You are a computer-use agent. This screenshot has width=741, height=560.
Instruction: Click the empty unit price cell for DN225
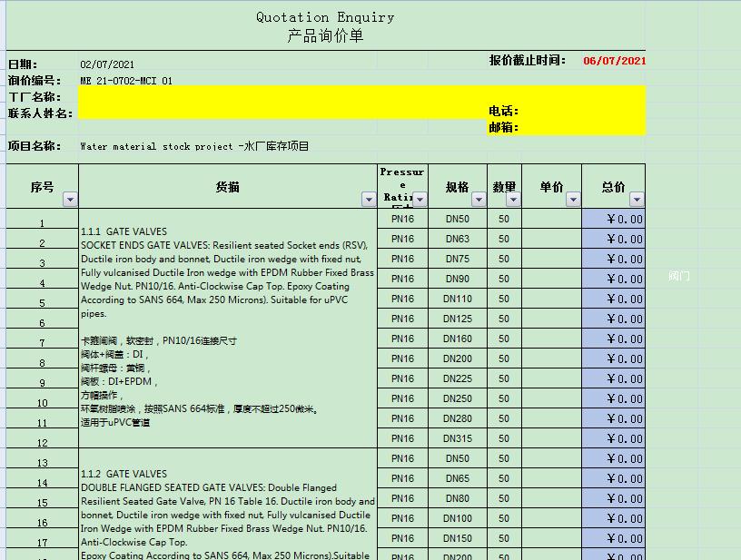551,378
